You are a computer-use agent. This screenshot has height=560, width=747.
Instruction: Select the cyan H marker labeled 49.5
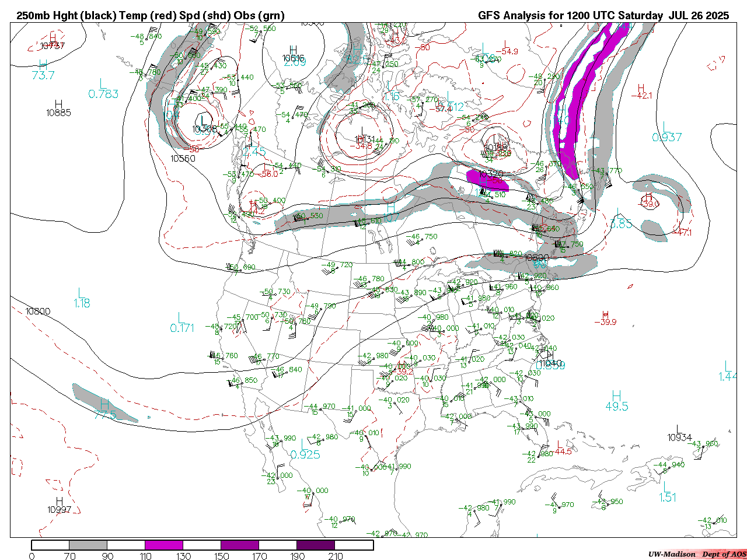point(616,396)
